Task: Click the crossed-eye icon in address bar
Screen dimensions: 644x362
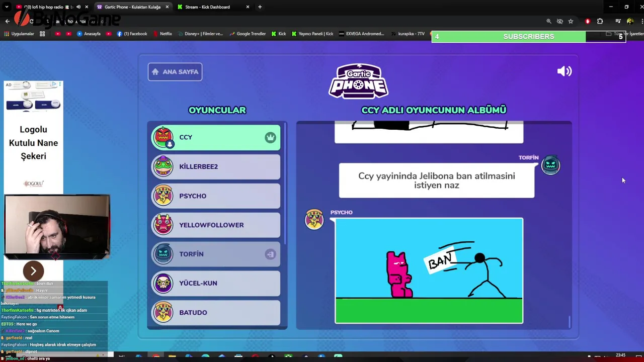Action: tap(559, 21)
